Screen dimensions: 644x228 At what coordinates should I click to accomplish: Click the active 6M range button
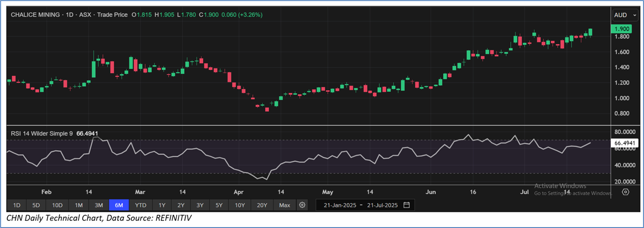point(119,205)
